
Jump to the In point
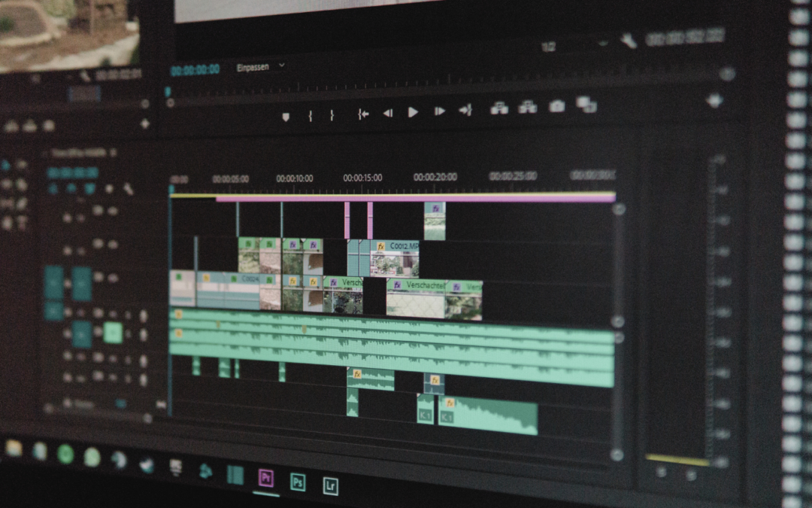tap(363, 114)
